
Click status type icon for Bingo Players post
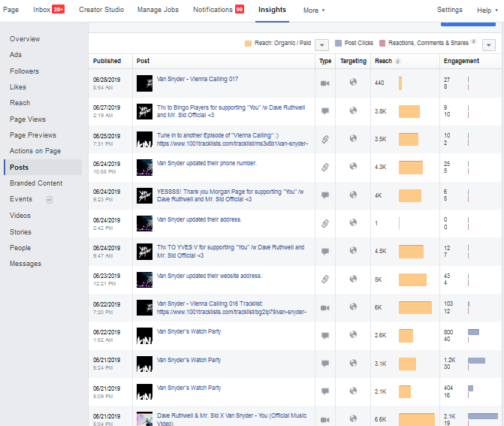tap(325, 111)
